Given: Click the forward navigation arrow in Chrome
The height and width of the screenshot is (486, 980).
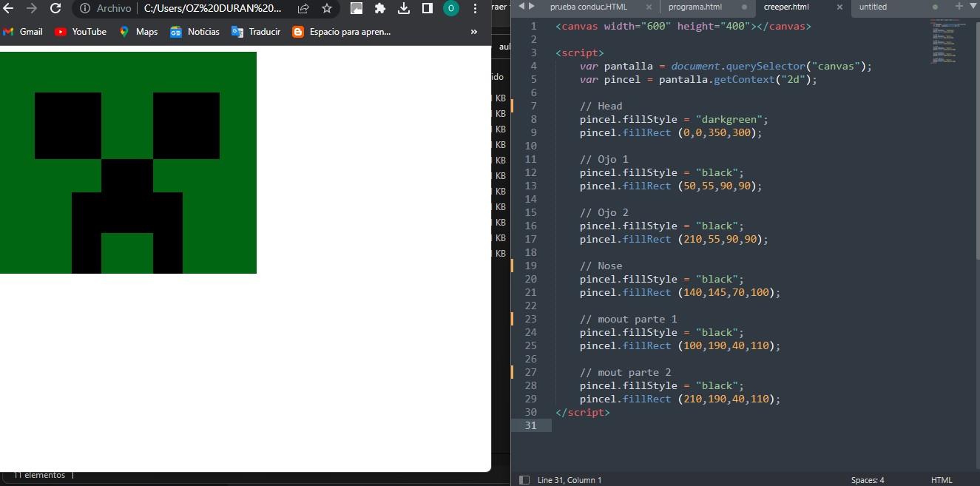Looking at the screenshot, I should (x=32, y=8).
